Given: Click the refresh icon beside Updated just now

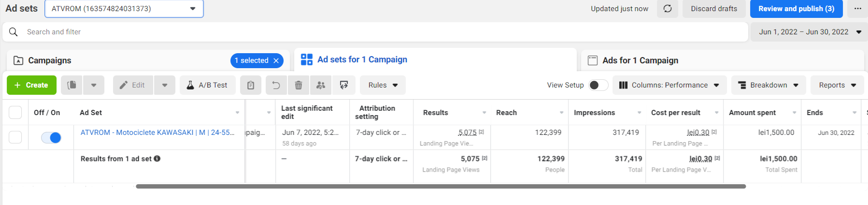Looking at the screenshot, I should 668,9.
